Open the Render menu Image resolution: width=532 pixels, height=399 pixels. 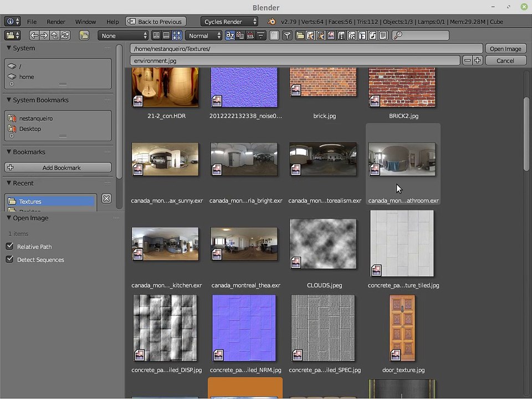55,22
